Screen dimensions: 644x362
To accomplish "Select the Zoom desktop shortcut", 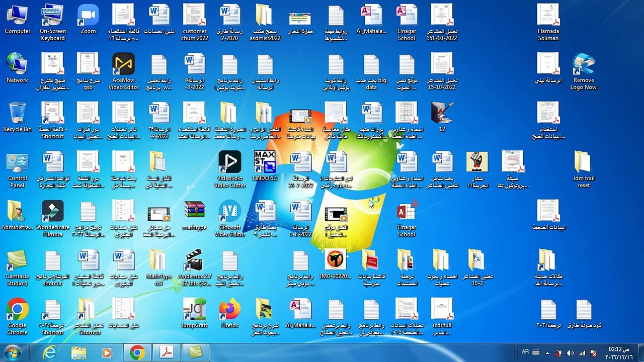I will click(x=88, y=20).
